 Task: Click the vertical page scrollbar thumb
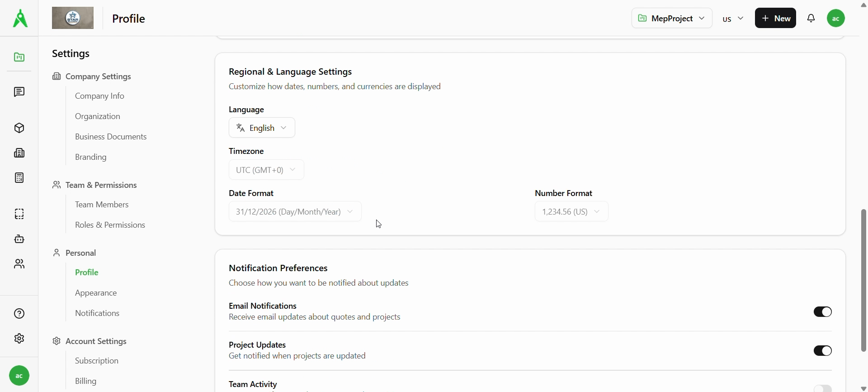863,281
